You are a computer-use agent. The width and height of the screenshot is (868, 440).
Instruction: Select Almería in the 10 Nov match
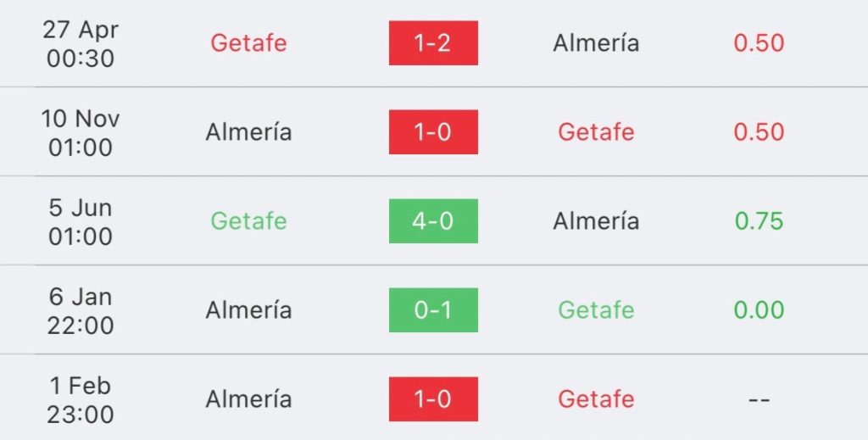(x=248, y=131)
